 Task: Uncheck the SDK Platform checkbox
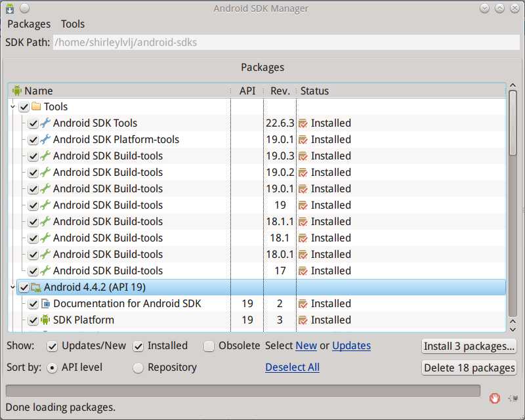[x=33, y=320]
